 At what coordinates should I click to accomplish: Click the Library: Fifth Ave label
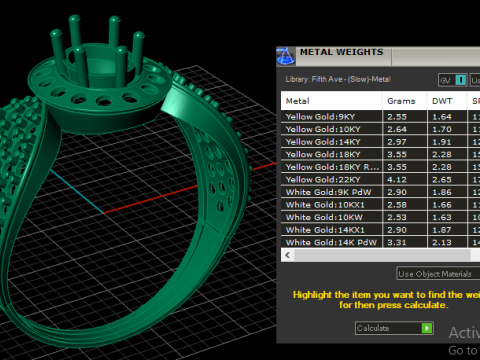pos(338,79)
